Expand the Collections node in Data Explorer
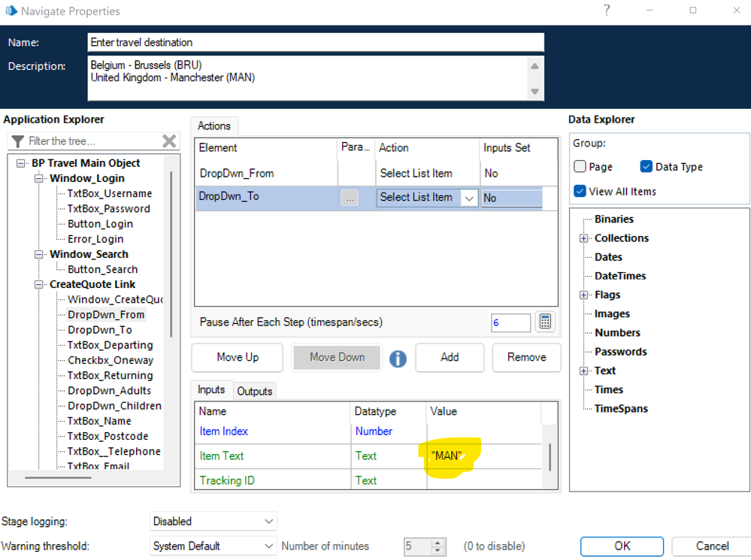The width and height of the screenshot is (751, 560). pos(583,238)
